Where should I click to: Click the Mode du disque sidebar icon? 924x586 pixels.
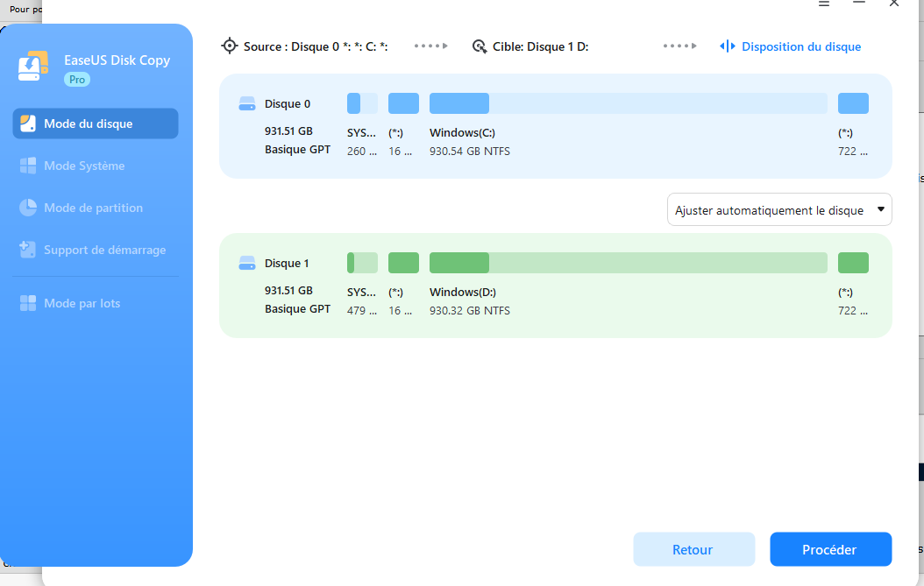pyautogui.click(x=28, y=124)
